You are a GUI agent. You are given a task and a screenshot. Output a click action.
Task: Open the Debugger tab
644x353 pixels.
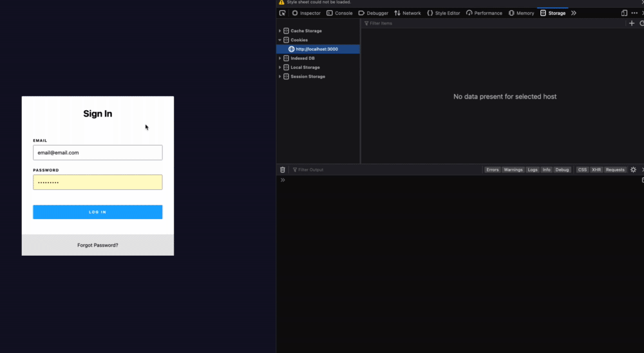coord(373,13)
